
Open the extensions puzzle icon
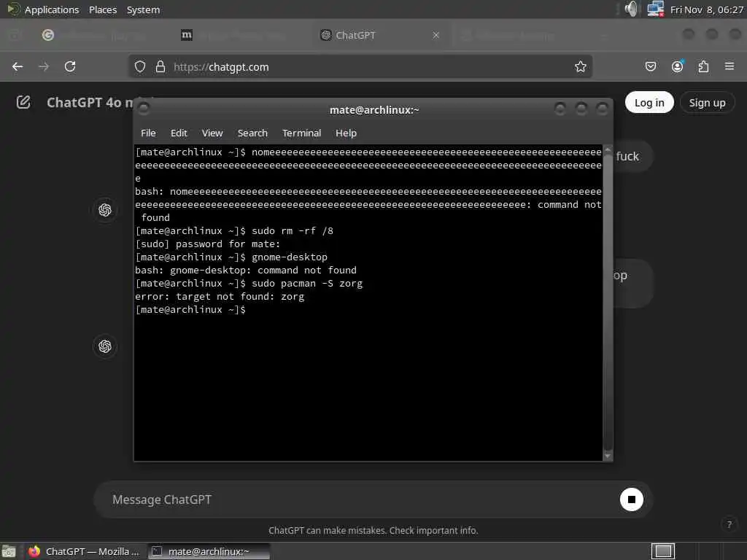click(x=703, y=66)
